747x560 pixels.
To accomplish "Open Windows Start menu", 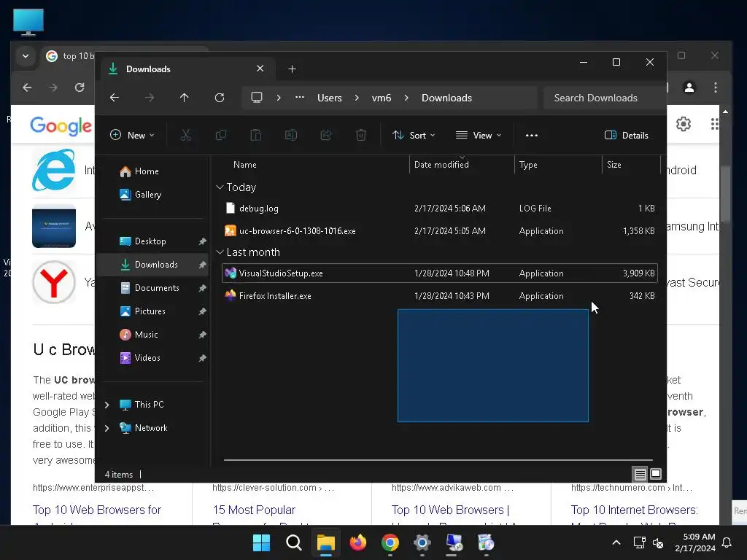I will [262, 542].
